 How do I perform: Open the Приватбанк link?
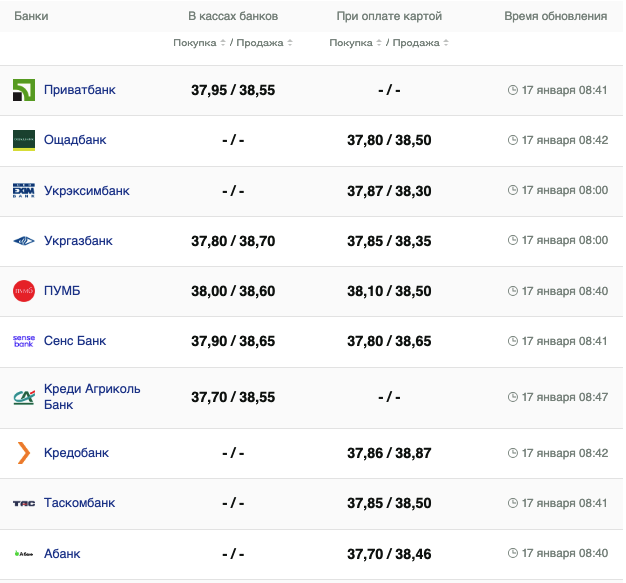point(80,90)
